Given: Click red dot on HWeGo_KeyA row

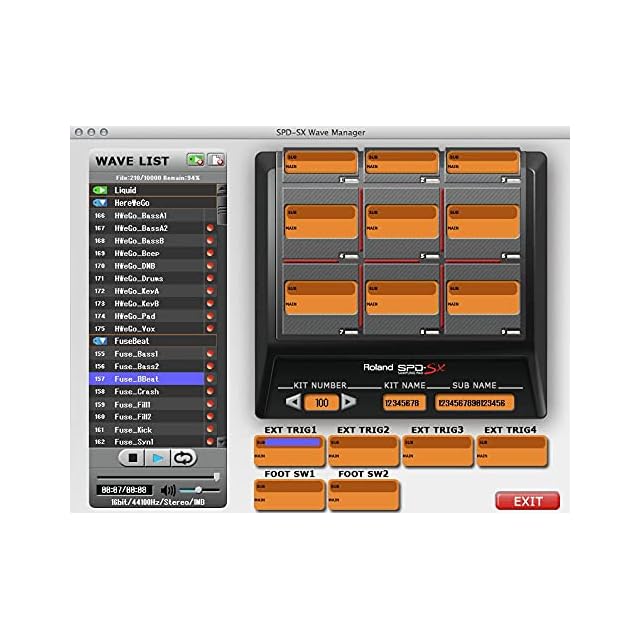Looking at the screenshot, I should 210,291.
